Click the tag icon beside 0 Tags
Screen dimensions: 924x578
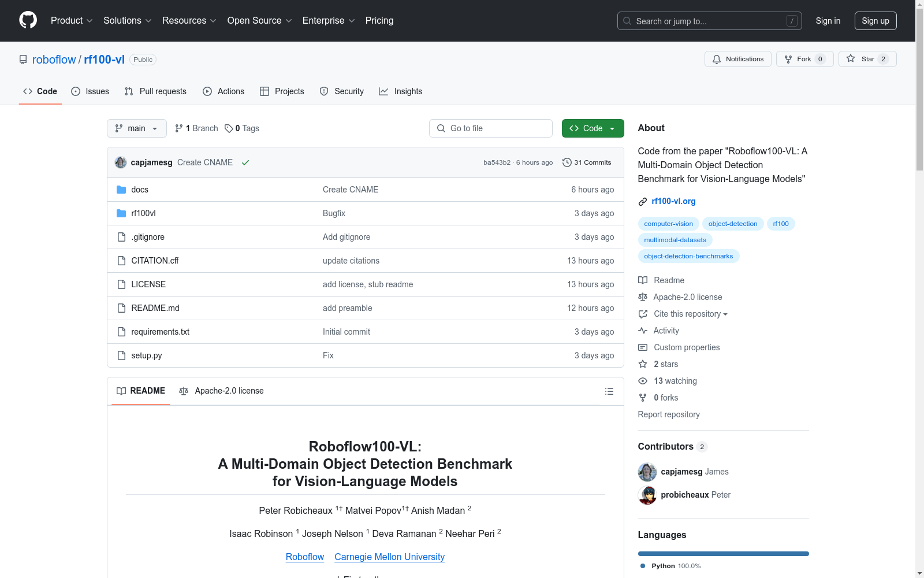pyautogui.click(x=229, y=128)
